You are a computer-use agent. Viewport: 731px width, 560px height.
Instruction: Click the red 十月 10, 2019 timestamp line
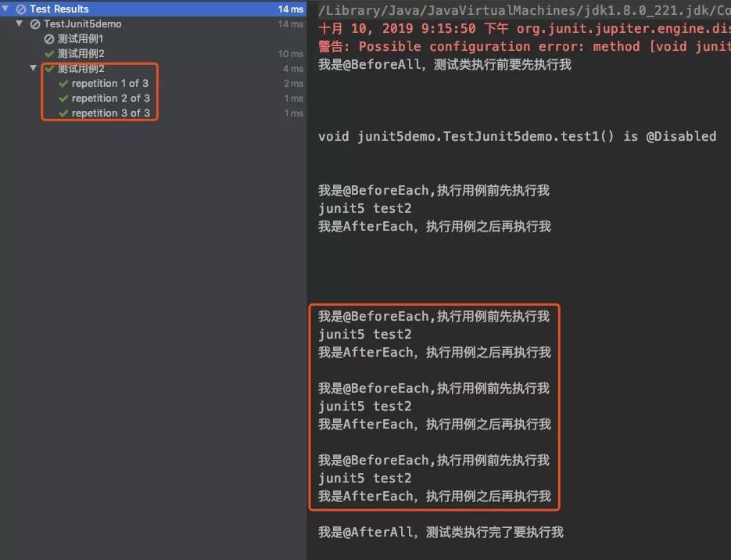pyautogui.click(x=524, y=28)
